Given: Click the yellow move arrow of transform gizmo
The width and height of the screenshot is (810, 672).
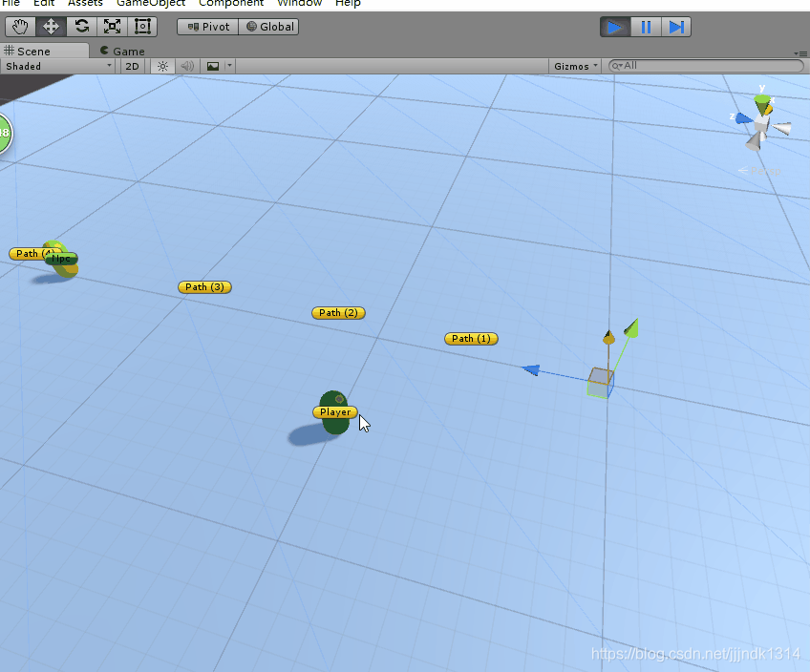Looking at the screenshot, I should tap(609, 337).
